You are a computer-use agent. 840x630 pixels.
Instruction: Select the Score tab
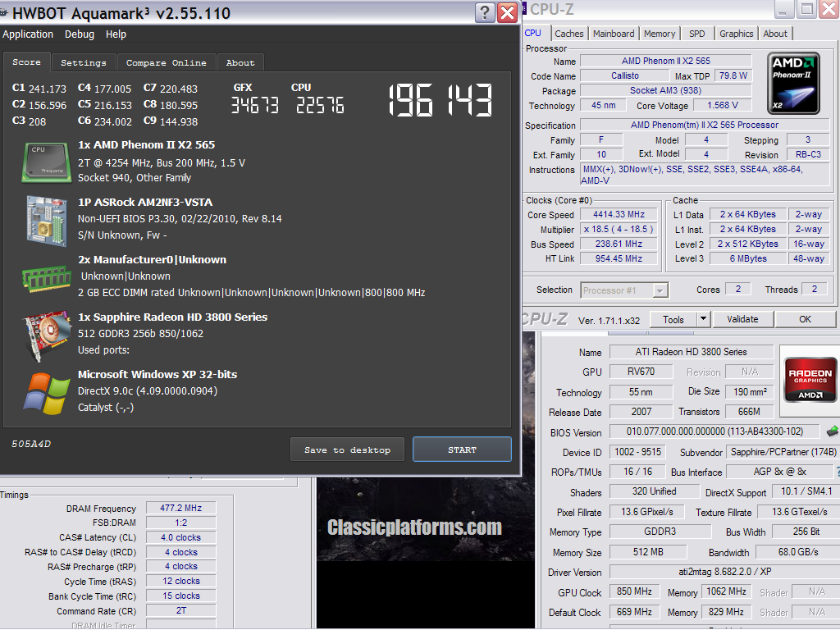click(27, 62)
